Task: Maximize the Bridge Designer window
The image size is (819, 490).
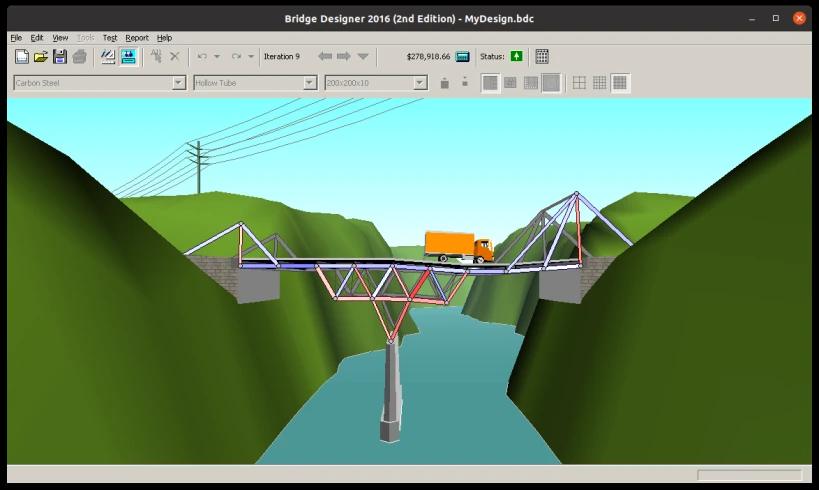Action: point(776,18)
